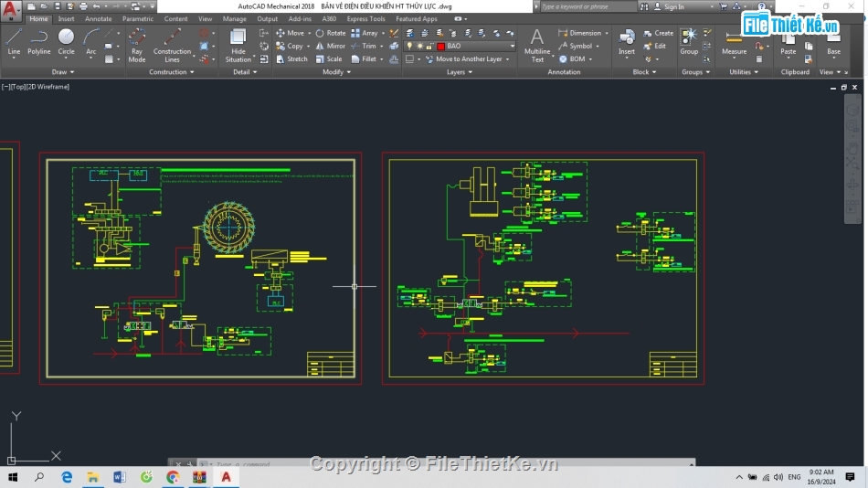This screenshot has width=868, height=488.
Task: Toggle layer lock icon for BAO
Action: point(429,46)
